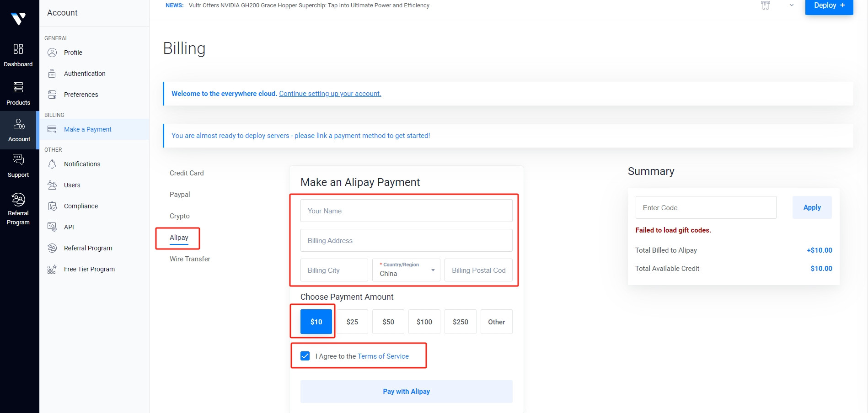Click the Free Tier Program icon
This screenshot has width=868, height=413.
(52, 269)
